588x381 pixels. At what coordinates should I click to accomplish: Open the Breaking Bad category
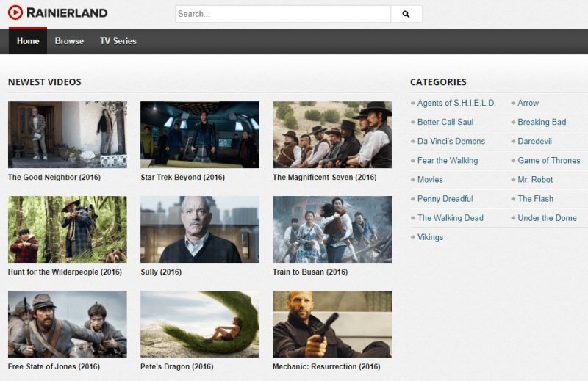tap(542, 122)
